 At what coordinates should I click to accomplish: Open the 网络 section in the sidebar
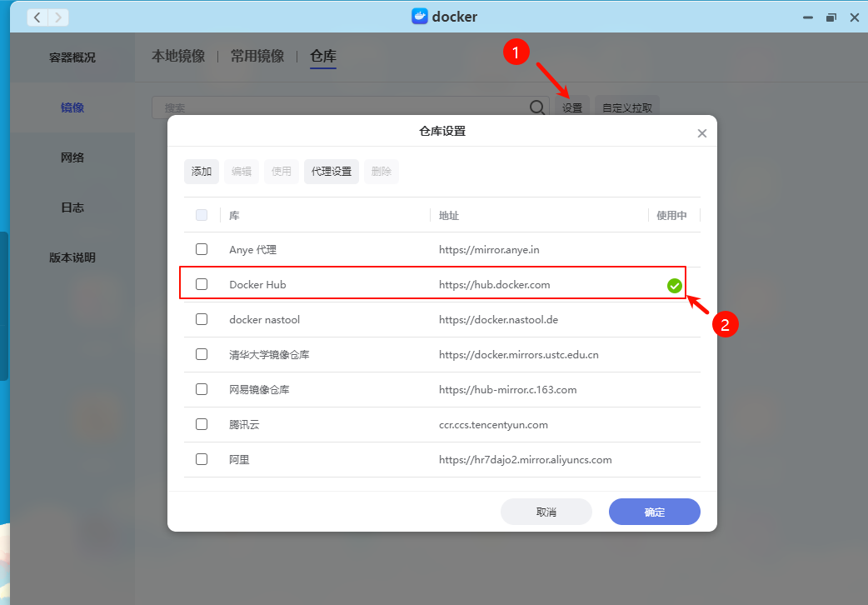72,157
